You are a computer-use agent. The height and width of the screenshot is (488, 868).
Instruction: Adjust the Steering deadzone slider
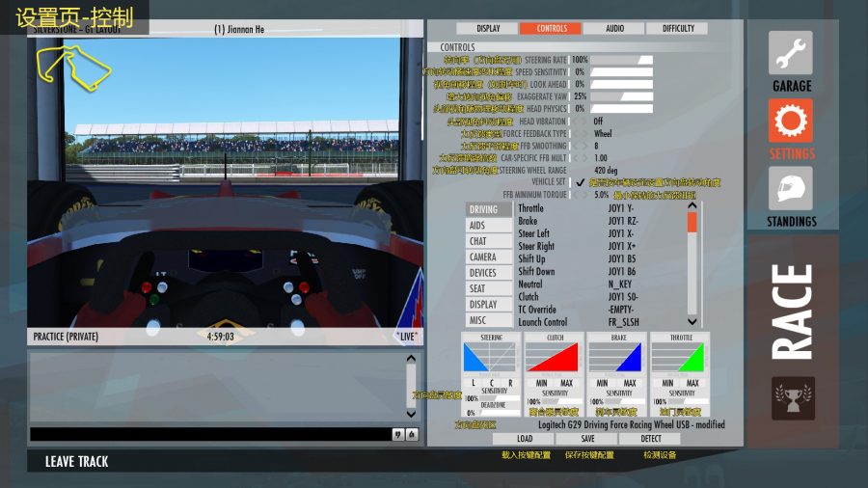[499, 413]
